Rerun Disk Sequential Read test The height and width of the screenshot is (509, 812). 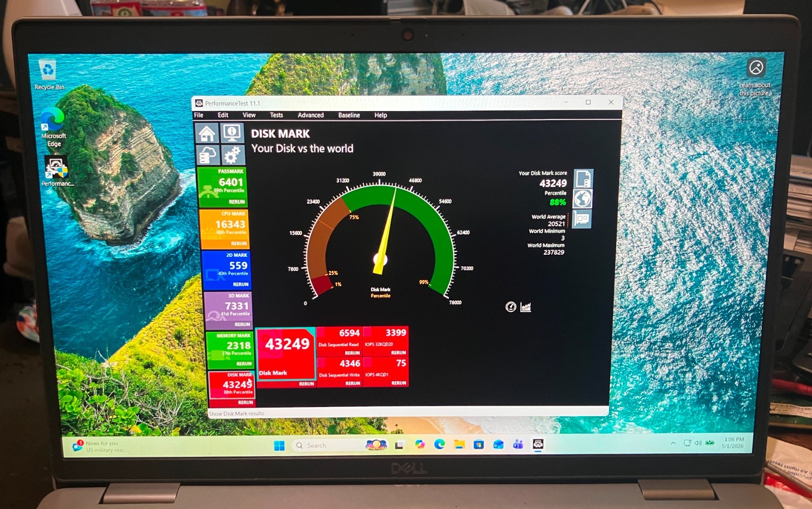click(352, 353)
